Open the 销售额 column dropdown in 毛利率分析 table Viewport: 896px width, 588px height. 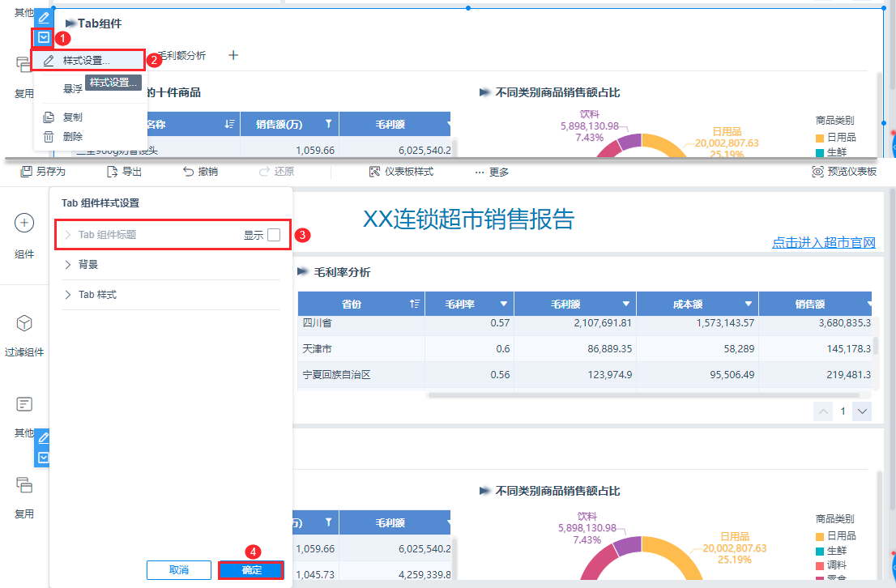pos(870,304)
